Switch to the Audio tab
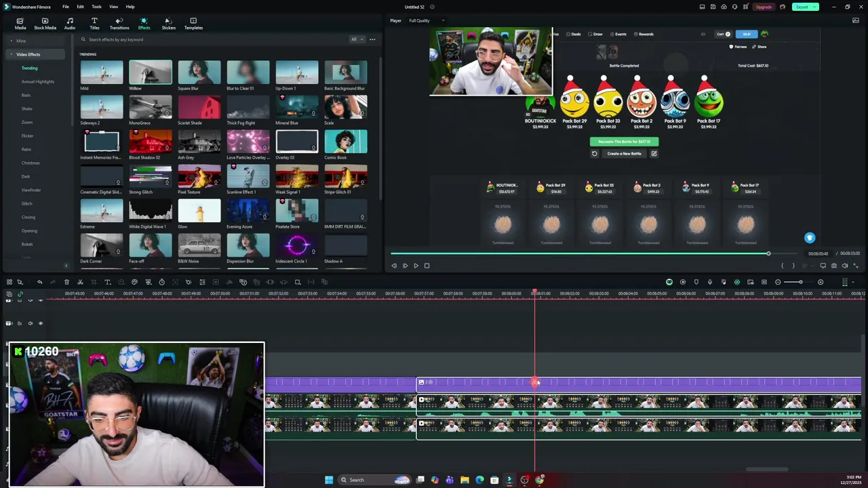The image size is (868, 488). click(70, 24)
